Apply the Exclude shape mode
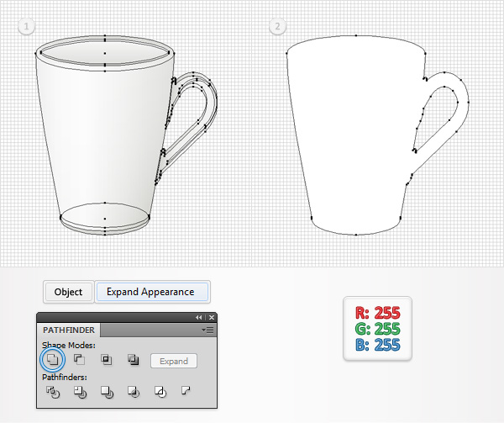Screen dimensions: 504x423 pos(134,359)
